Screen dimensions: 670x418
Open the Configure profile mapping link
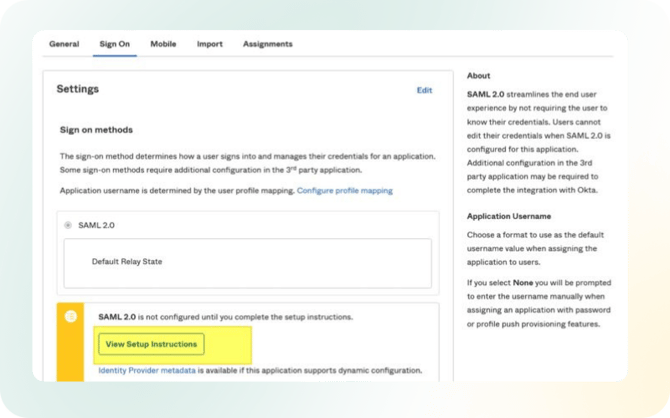(344, 191)
